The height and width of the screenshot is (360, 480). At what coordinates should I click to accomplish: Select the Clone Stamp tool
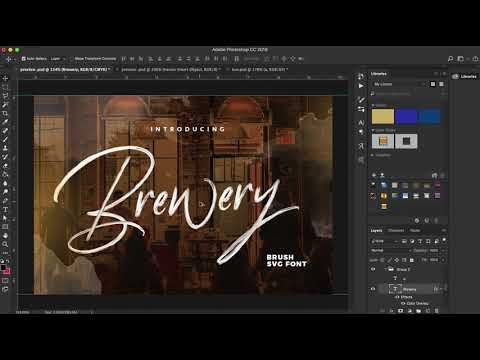click(x=5, y=148)
